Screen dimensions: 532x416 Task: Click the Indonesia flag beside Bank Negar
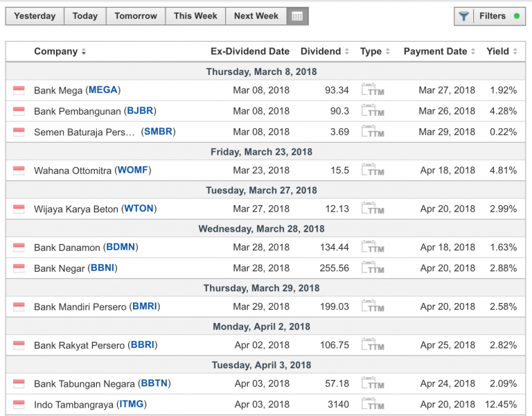pos(19,268)
